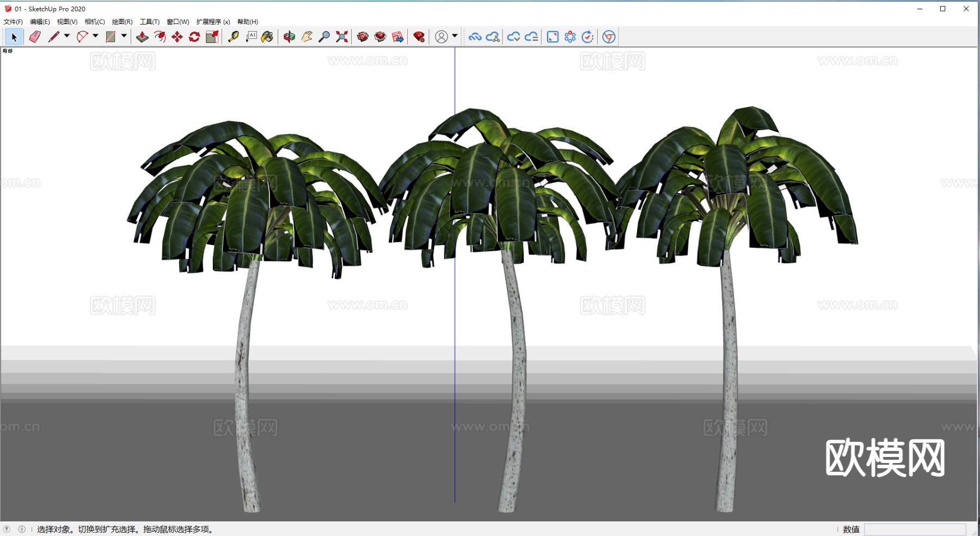
Task: Click the question mark icon in status bar
Action: pos(7,529)
